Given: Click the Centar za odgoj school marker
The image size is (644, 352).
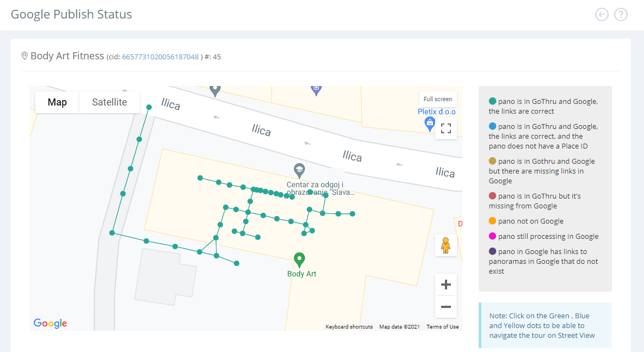Looking at the screenshot, I should tap(299, 170).
